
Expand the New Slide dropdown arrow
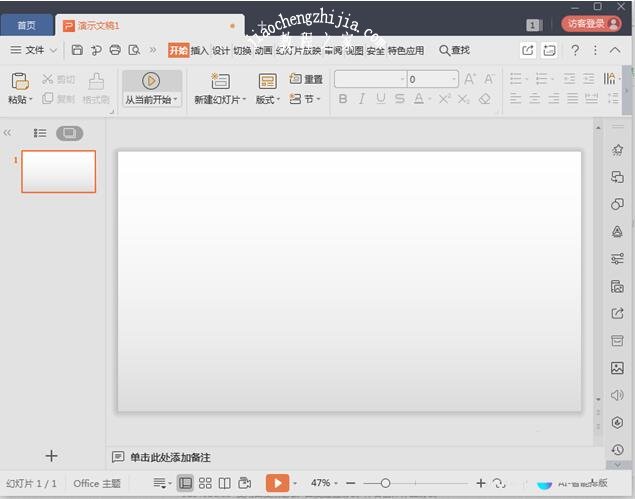pyautogui.click(x=244, y=99)
